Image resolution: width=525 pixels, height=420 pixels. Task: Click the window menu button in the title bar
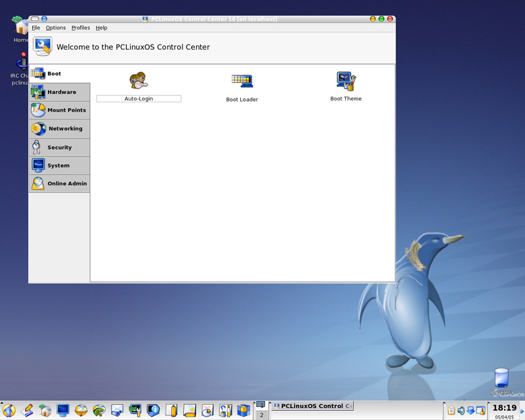(35, 19)
